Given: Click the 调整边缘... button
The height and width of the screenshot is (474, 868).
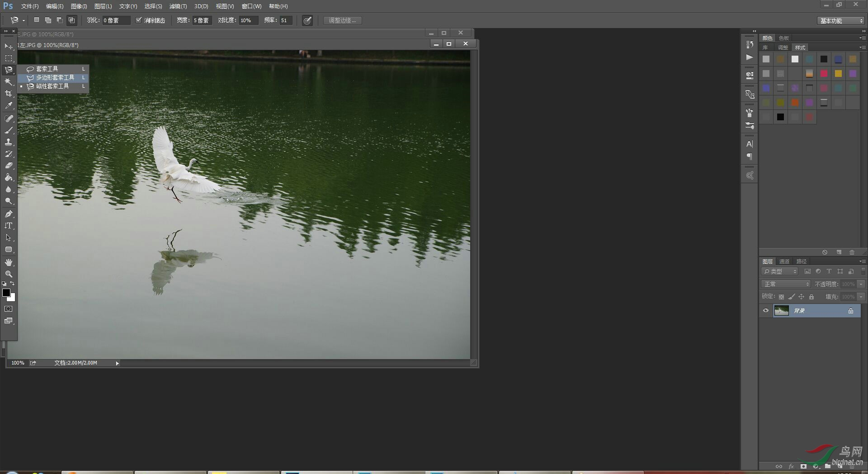Looking at the screenshot, I should 342,20.
